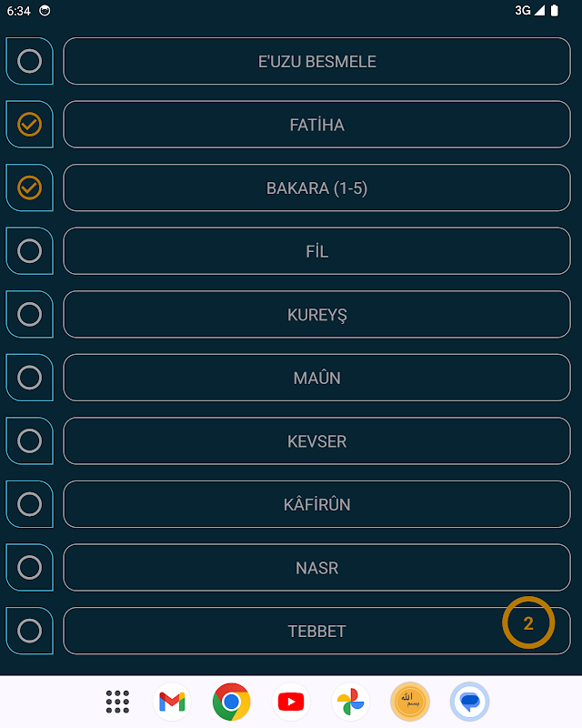The image size is (582, 728).
Task: Launch Google Photos from the dock
Action: [x=350, y=702]
